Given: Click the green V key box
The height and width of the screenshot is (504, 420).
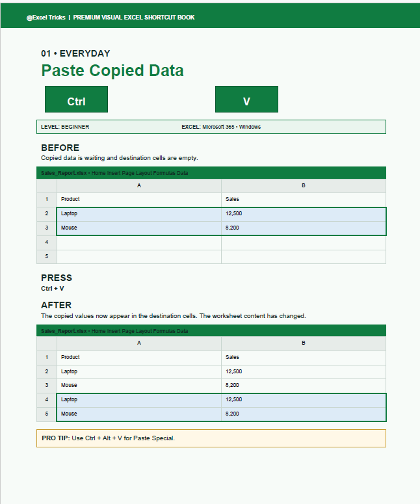Looking at the screenshot, I should (x=246, y=99).
